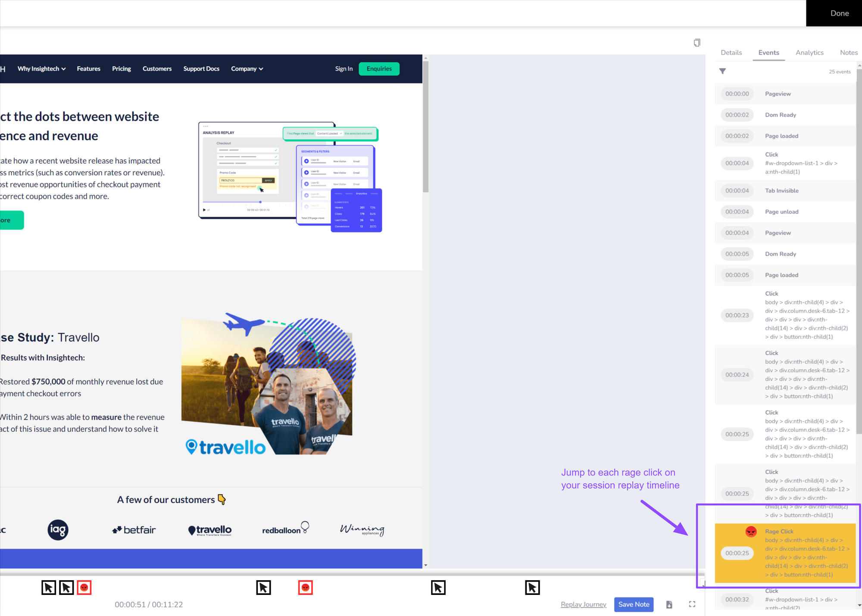Click the angry face icon in Rage Click event
862x616 pixels.
(x=751, y=532)
